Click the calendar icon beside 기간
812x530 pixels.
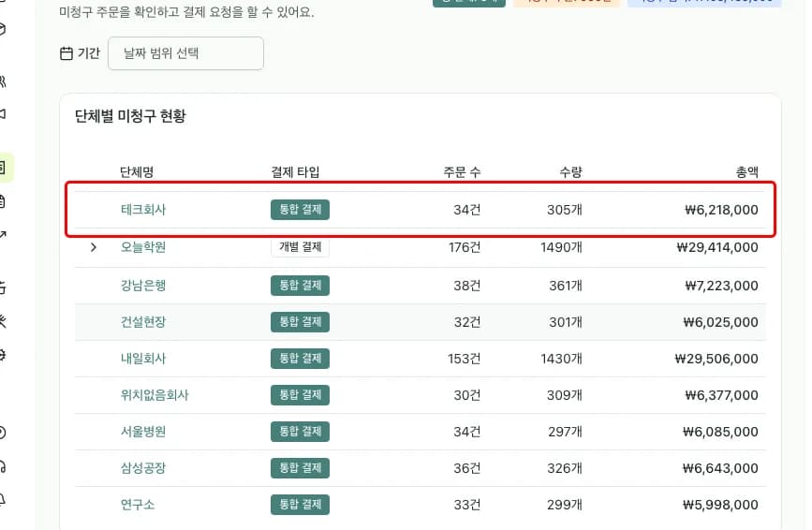click(66, 53)
